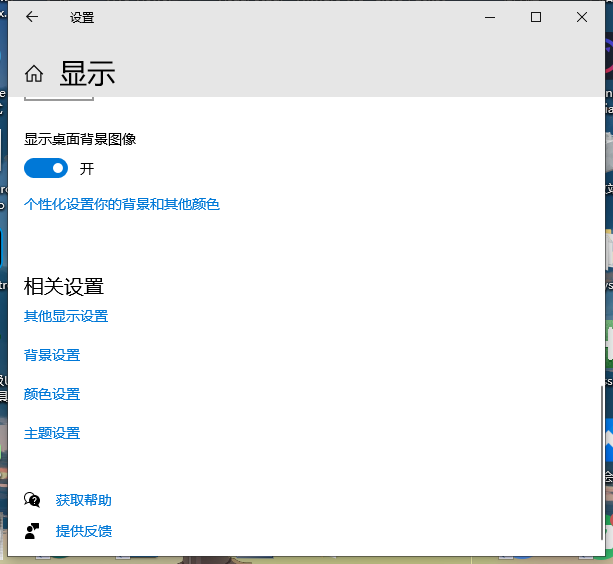Viewport: 613px width, 564px height.
Task: Open 背景设置 link
Action: (x=52, y=355)
